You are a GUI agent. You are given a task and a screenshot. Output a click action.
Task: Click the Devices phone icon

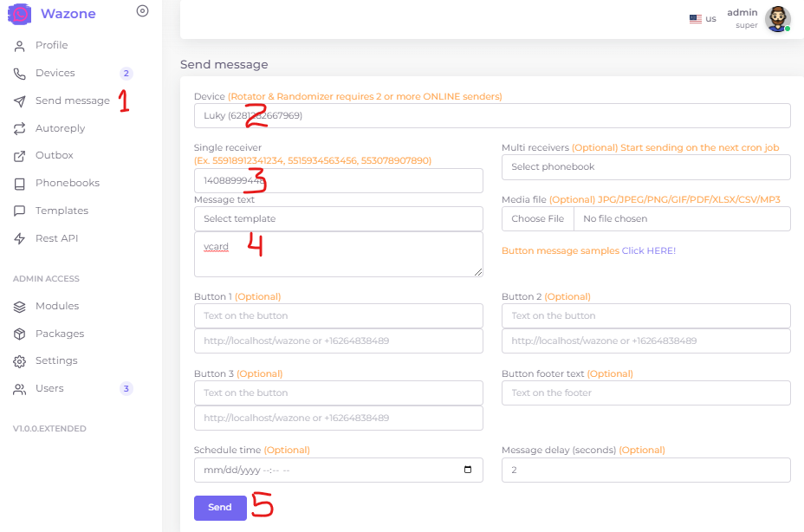click(x=19, y=74)
